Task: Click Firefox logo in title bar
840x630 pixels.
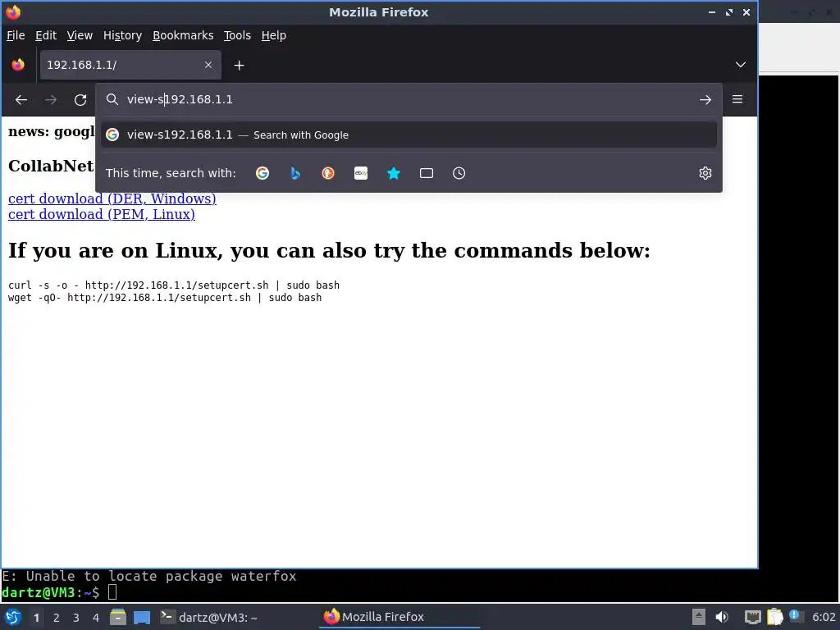Action: 13,11
